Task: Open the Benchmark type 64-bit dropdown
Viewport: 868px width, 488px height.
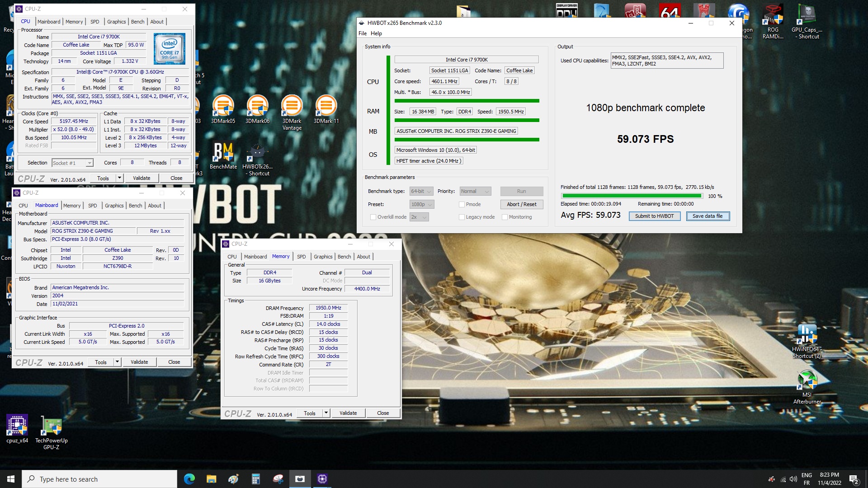Action: click(x=421, y=191)
